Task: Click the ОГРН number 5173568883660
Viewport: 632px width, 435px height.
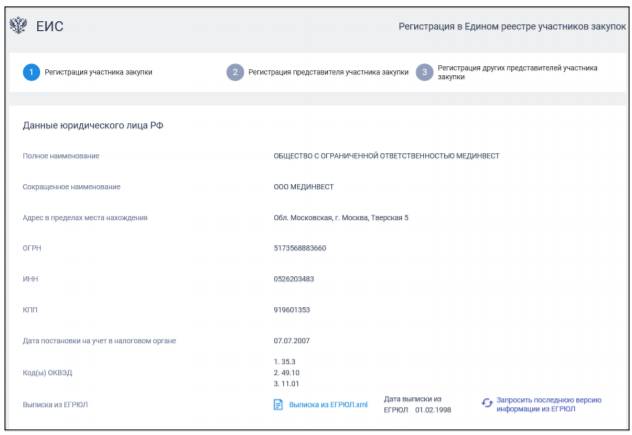Action: click(300, 248)
